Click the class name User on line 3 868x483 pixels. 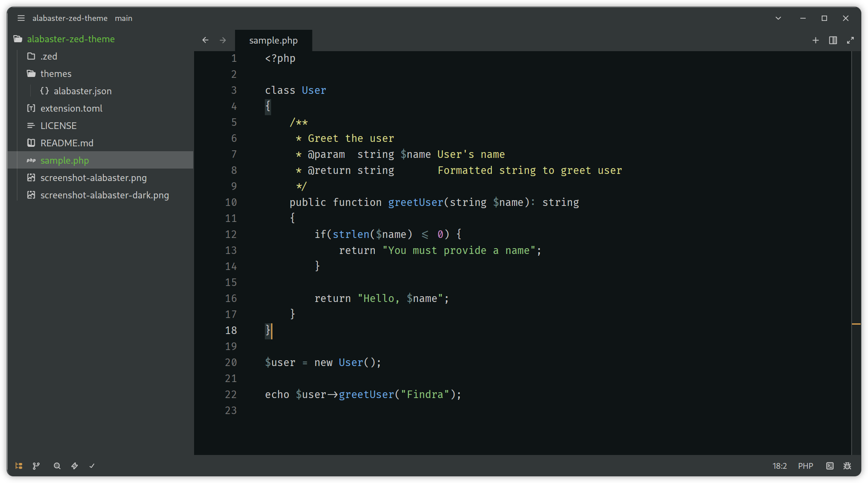(314, 90)
